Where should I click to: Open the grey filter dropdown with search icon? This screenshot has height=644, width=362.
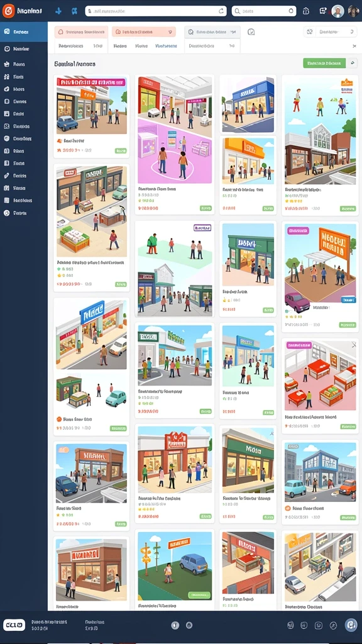pos(212,31)
